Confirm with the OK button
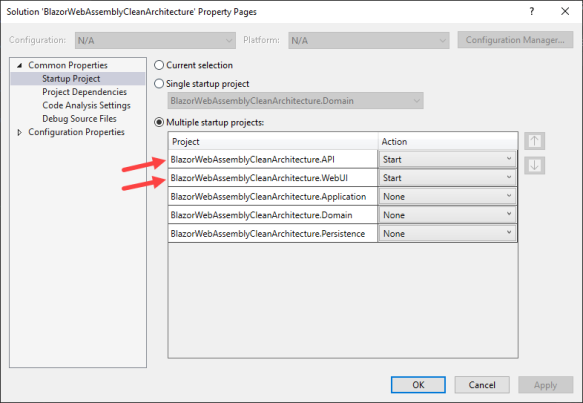The image size is (583, 403). coord(418,385)
